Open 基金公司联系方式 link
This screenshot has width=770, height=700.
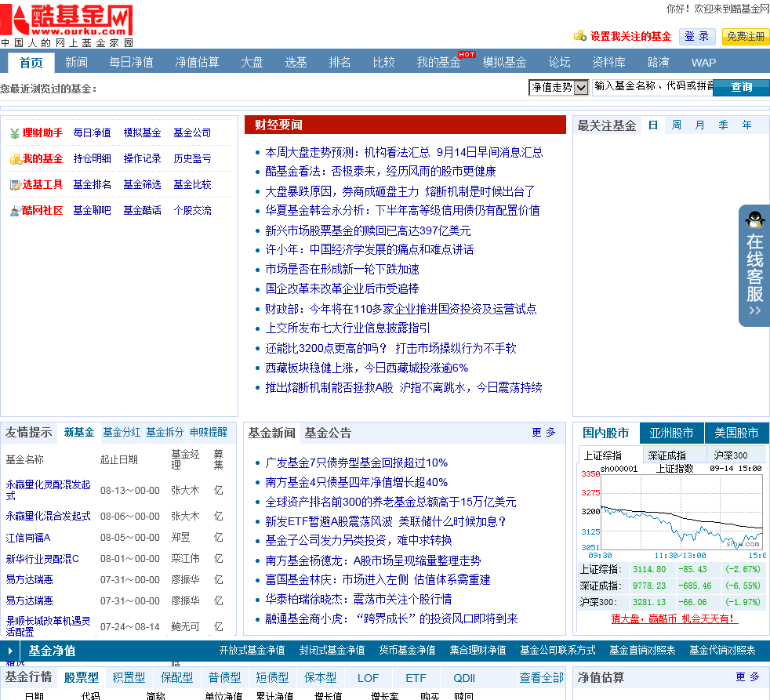click(x=558, y=651)
